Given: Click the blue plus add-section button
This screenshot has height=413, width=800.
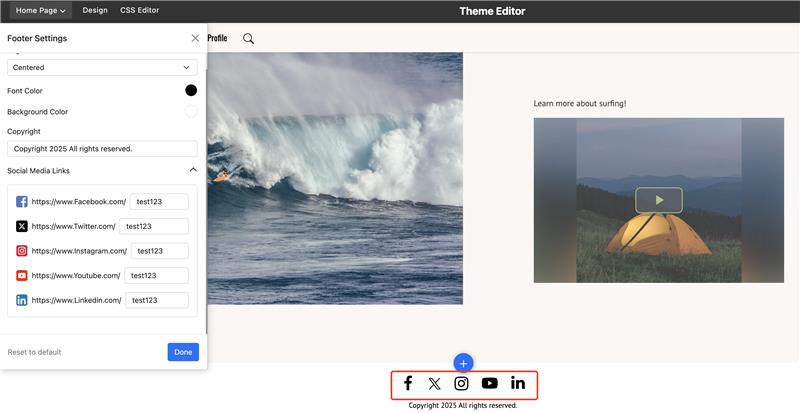Looking at the screenshot, I should coord(463,363).
